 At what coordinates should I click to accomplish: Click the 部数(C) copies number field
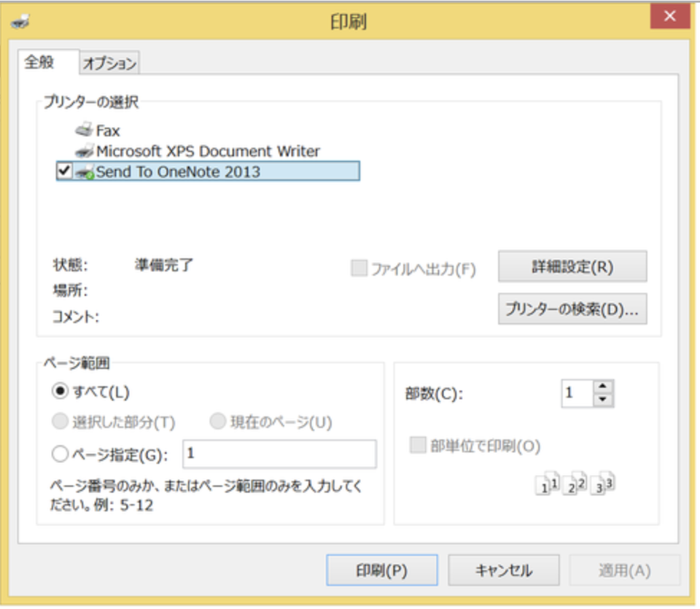pyautogui.click(x=577, y=393)
